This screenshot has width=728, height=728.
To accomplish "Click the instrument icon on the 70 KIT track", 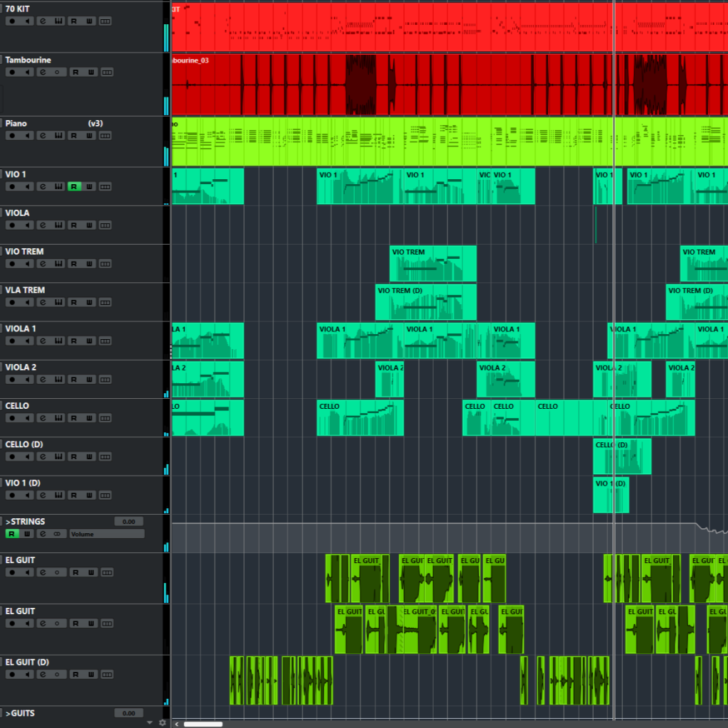I will [x=60, y=21].
